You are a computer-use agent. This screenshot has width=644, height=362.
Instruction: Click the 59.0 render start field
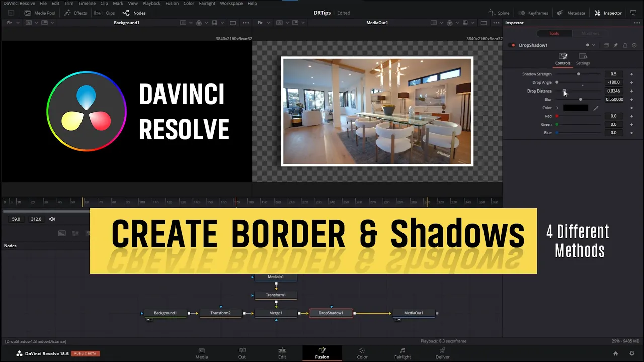click(x=16, y=219)
